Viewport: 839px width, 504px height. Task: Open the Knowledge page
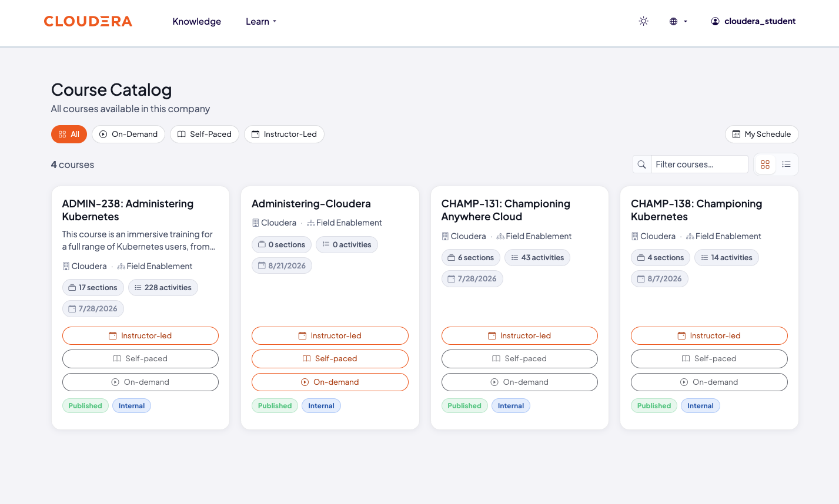[197, 21]
